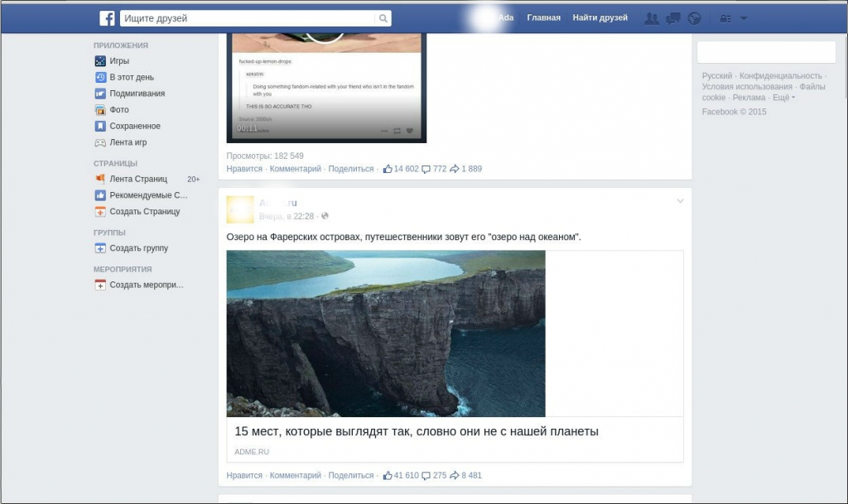Click Нравится under the video post
Image resolution: width=848 pixels, height=504 pixels.
pos(244,169)
